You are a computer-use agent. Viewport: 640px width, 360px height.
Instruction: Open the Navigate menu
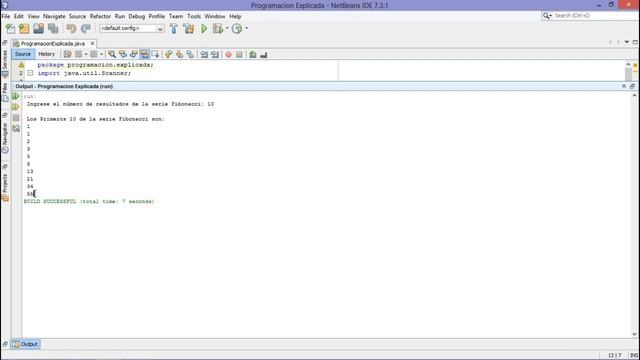point(54,16)
